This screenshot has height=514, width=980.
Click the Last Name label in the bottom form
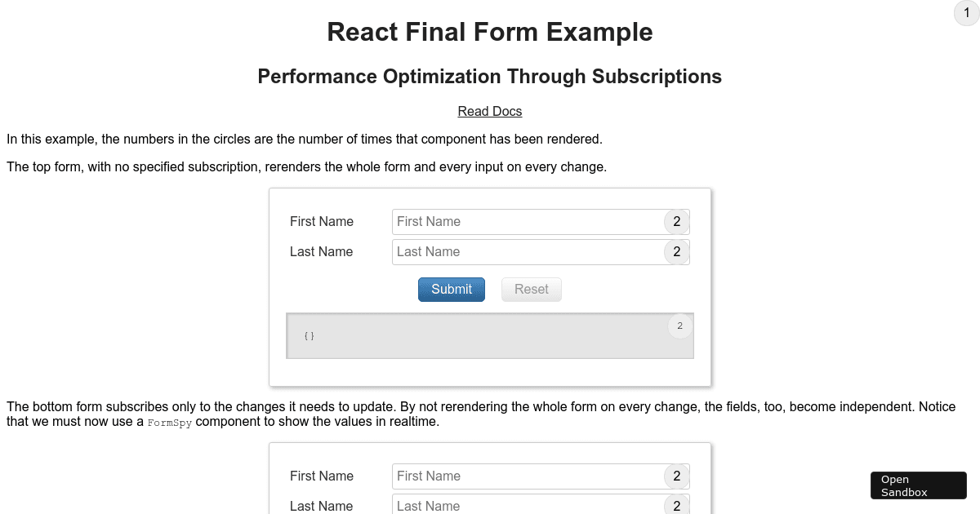point(321,506)
